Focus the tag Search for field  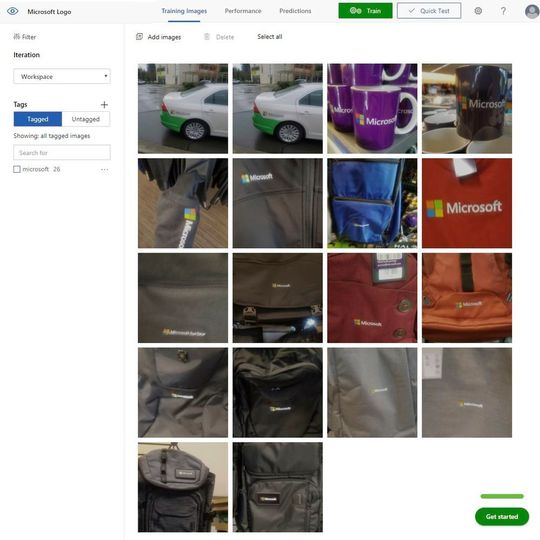(x=62, y=152)
